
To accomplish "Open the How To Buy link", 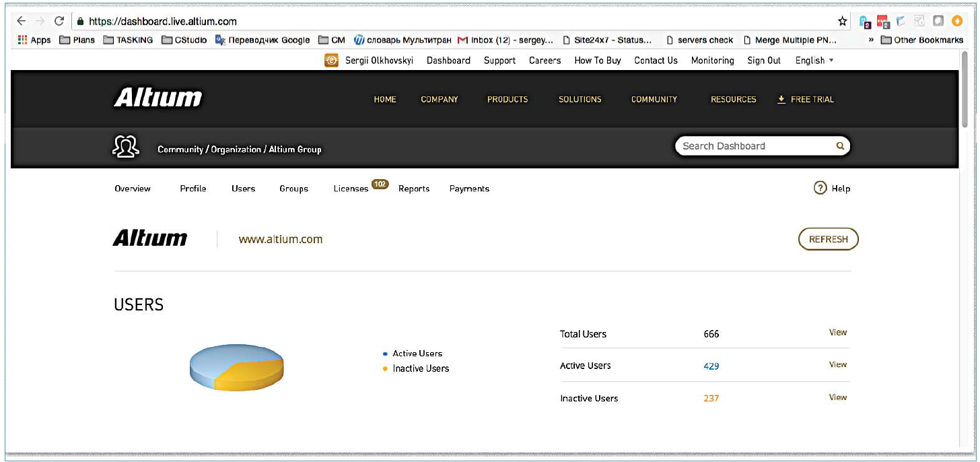I will 598,61.
